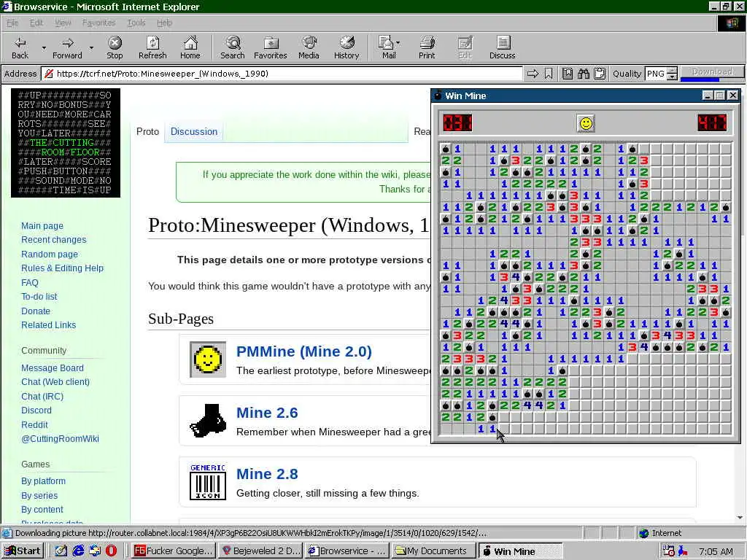Go to Main page in sidebar
This screenshot has width=747, height=560.
(42, 226)
